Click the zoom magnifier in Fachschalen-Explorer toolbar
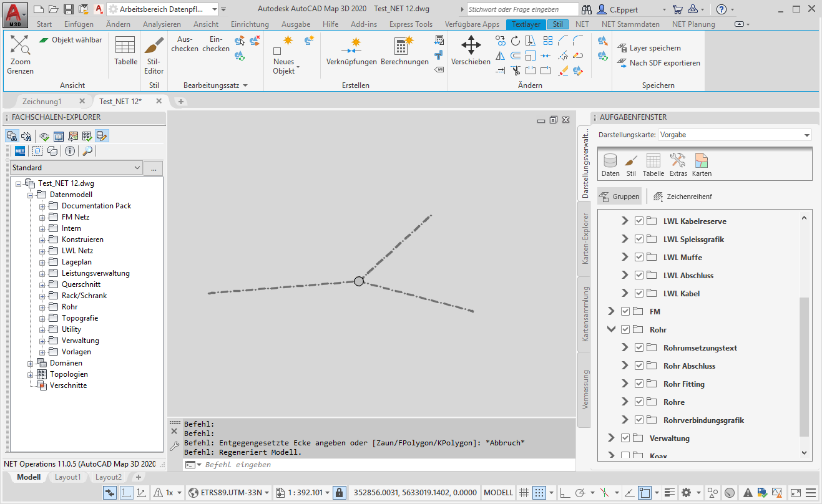The image size is (822, 504). (x=87, y=150)
